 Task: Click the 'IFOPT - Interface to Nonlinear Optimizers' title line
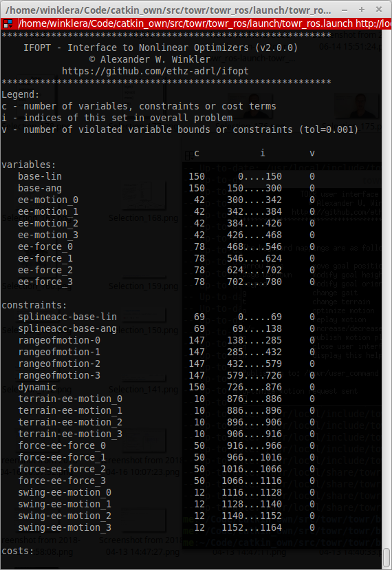(x=160, y=47)
